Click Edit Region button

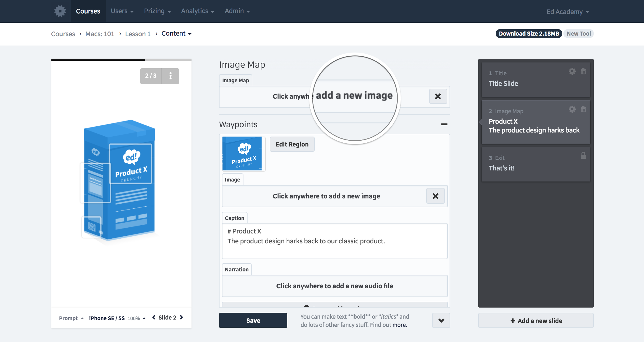(292, 144)
